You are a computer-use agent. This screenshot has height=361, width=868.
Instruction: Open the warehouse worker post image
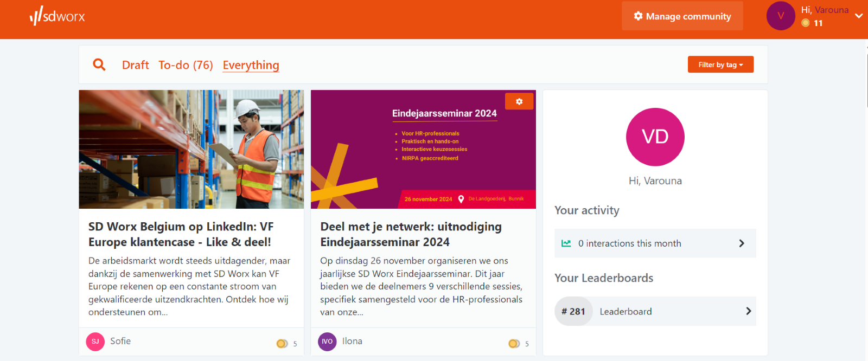click(x=192, y=149)
